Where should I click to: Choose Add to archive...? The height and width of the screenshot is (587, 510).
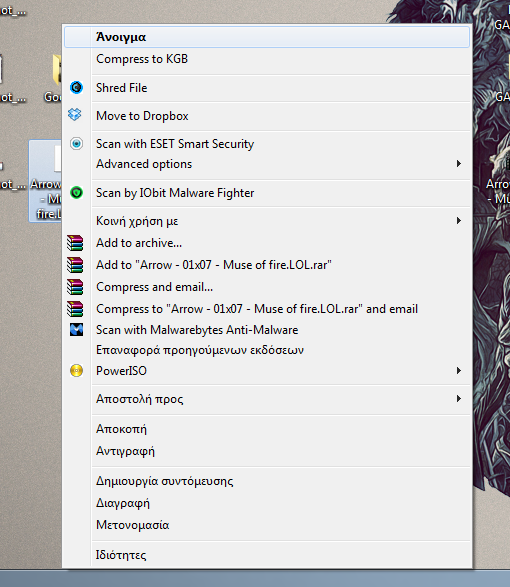point(267,243)
